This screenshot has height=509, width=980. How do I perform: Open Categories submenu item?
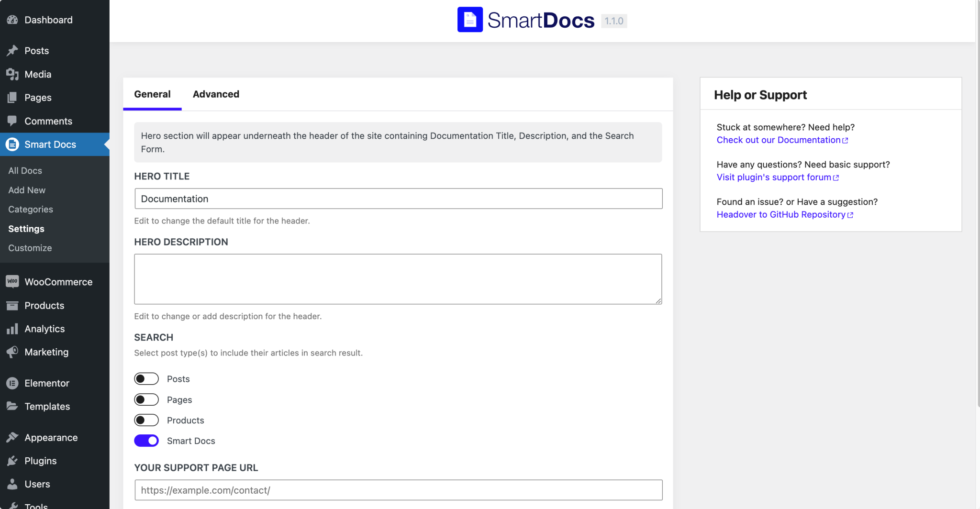(31, 210)
